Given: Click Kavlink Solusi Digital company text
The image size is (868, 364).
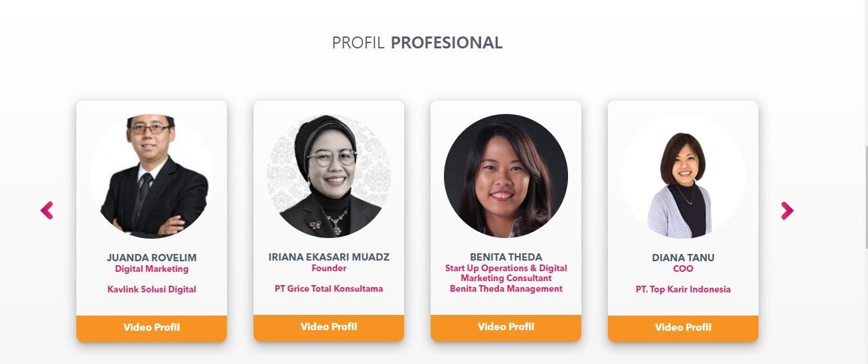Looking at the screenshot, I should click(x=151, y=289).
